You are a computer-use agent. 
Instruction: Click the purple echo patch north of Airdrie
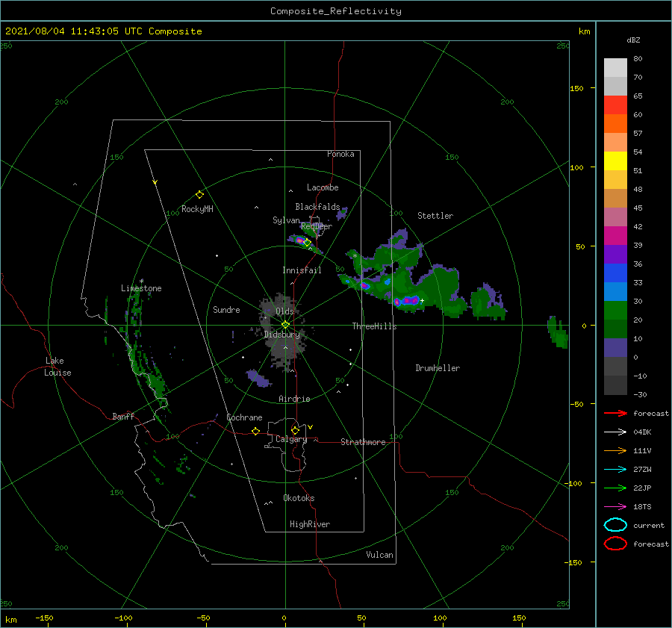click(258, 379)
